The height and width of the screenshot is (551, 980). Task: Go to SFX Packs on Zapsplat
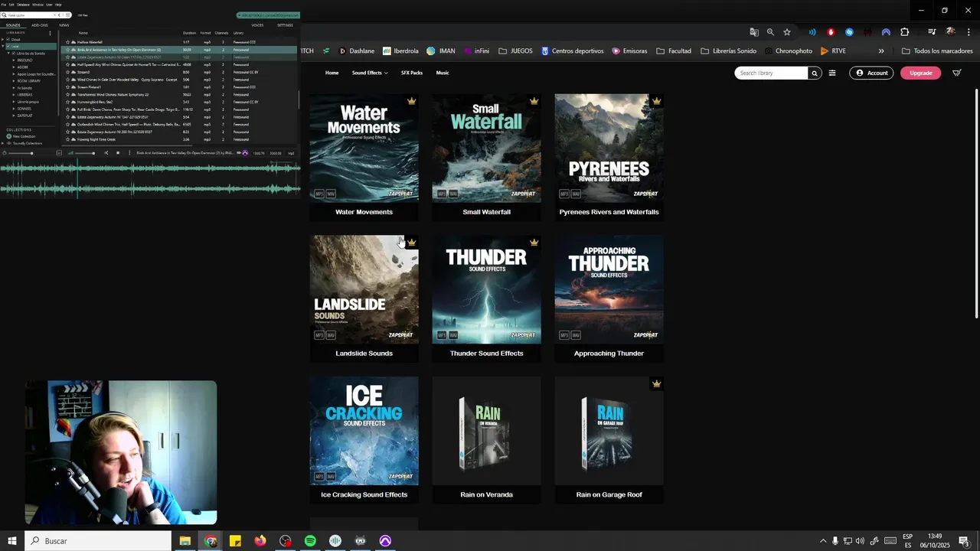(411, 73)
